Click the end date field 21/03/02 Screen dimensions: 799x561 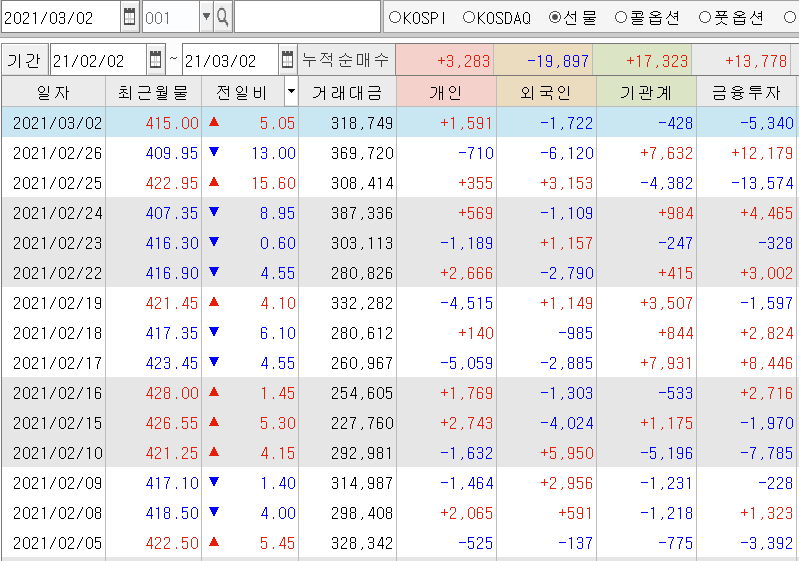point(230,61)
